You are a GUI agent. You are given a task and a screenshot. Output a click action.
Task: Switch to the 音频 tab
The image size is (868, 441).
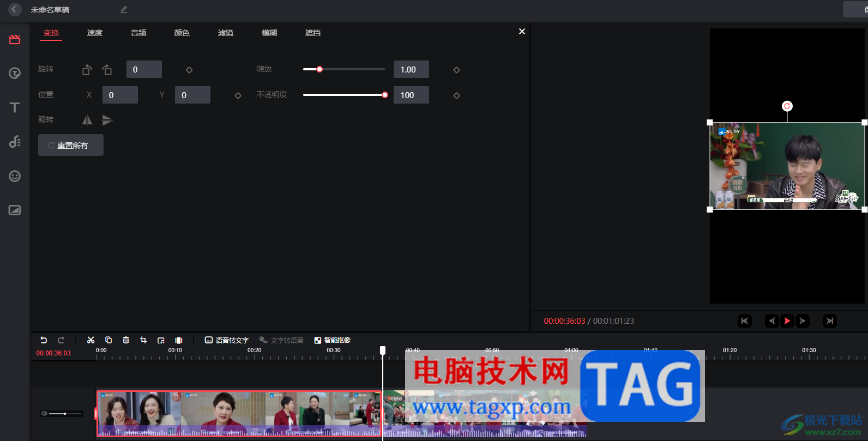[x=138, y=33]
